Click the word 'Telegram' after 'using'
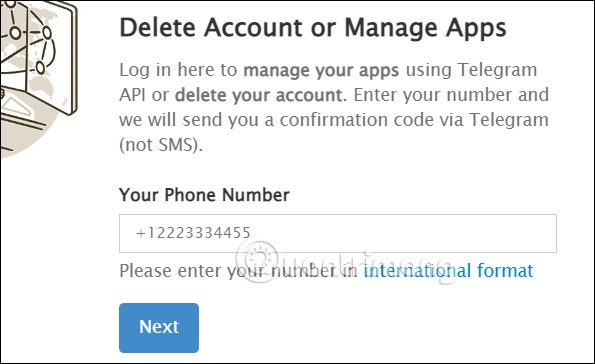This screenshot has width=595, height=364. point(497,71)
